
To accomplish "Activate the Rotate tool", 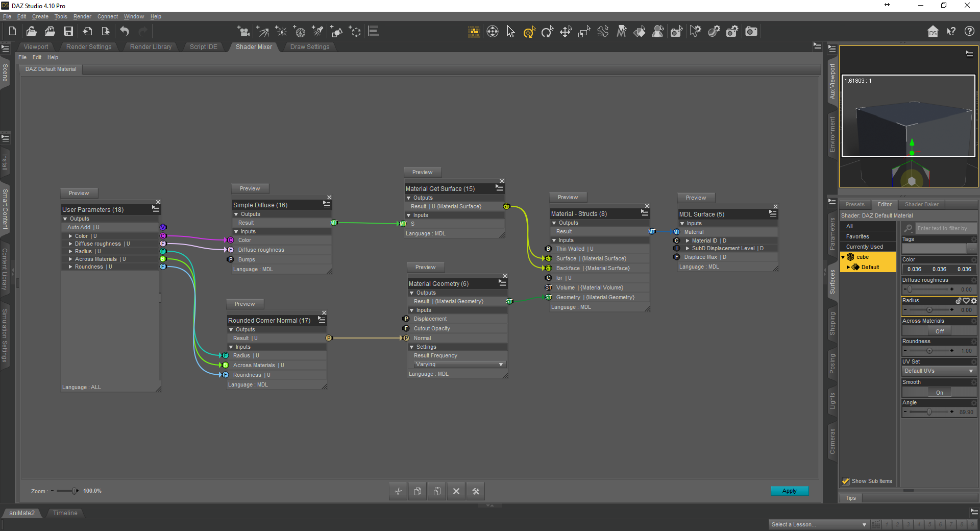I will (x=547, y=32).
